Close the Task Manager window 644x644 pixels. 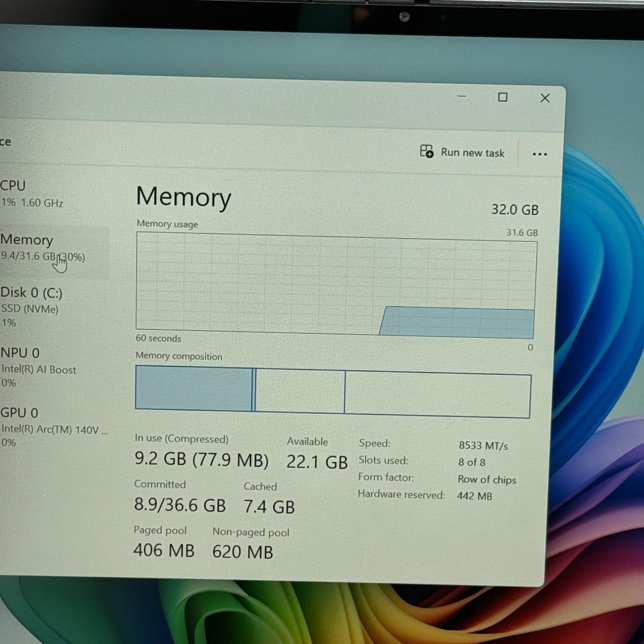[x=544, y=98]
